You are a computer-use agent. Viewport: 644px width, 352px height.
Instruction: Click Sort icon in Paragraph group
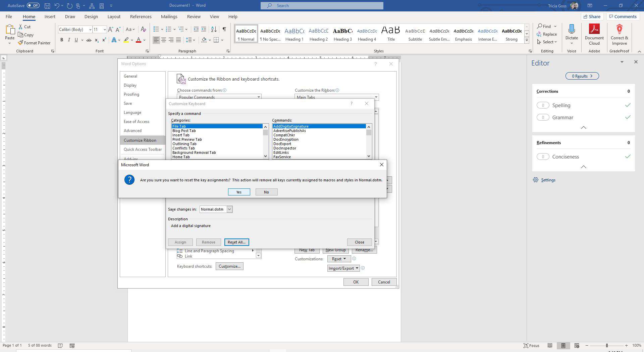click(214, 29)
